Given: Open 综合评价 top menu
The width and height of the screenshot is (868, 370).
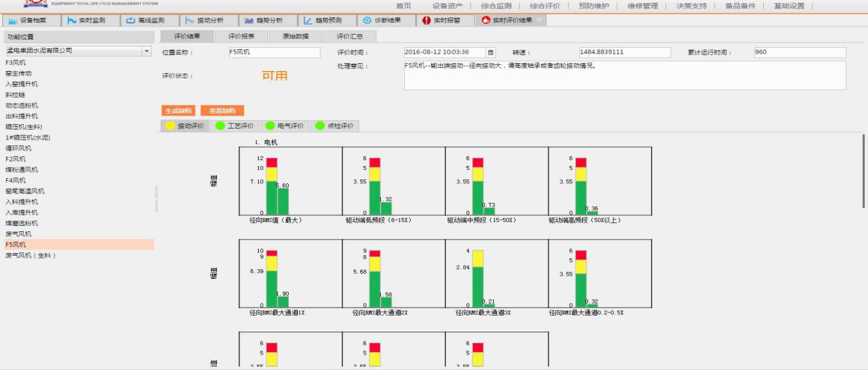Looking at the screenshot, I should coord(545,6).
